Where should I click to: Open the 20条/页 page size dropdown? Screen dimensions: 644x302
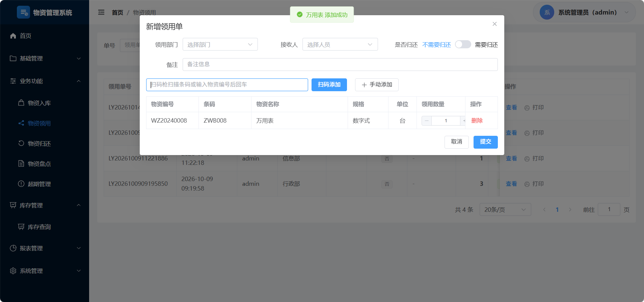pyautogui.click(x=505, y=210)
